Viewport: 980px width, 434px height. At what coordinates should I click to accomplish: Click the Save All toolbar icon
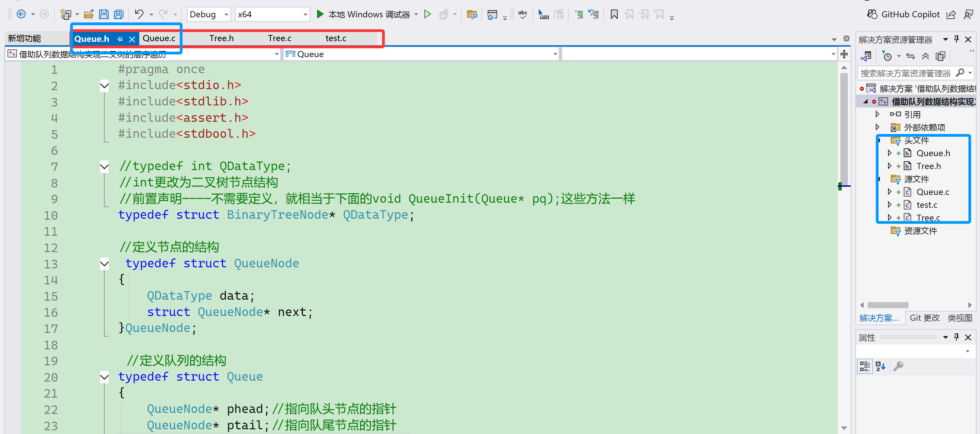[119, 14]
